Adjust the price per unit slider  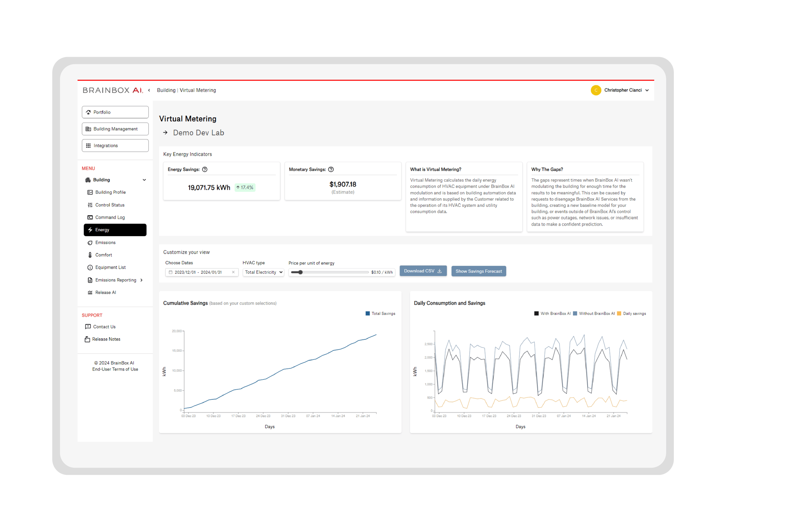click(301, 272)
